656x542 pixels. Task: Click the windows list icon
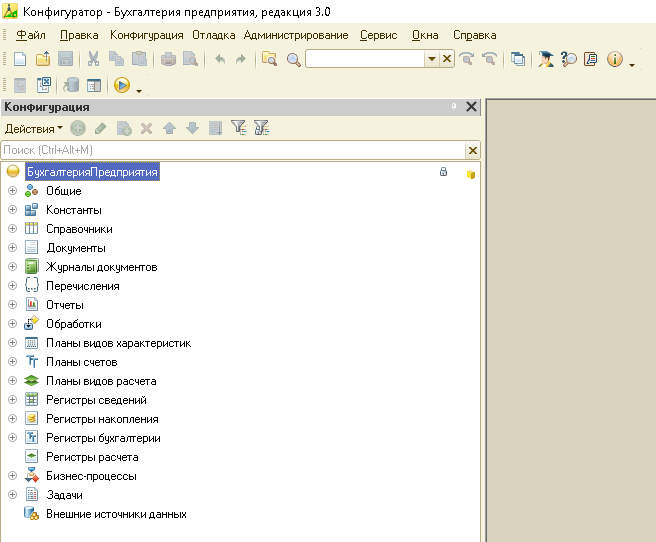518,59
